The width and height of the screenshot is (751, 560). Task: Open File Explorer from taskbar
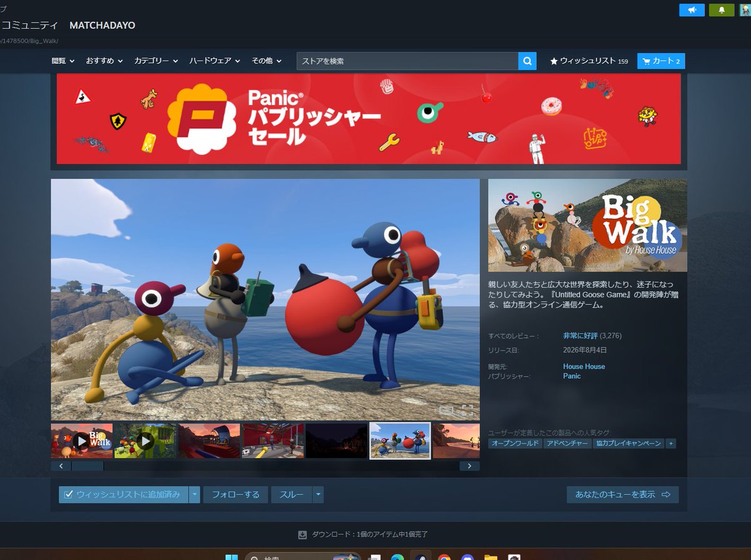point(491,557)
